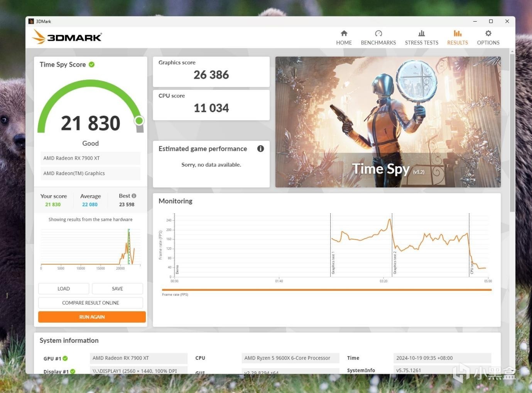Click the System information heading
The width and height of the screenshot is (532, 393).
(69, 341)
